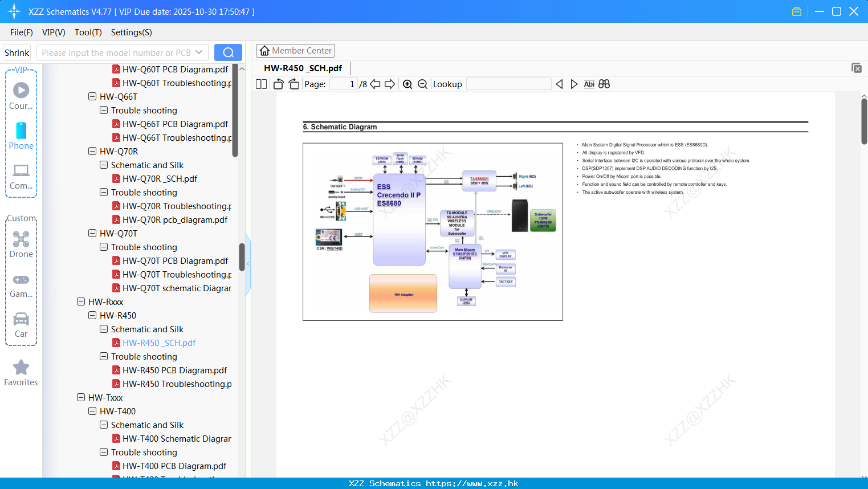Open the File(F) menu
The height and width of the screenshot is (489, 868).
pyautogui.click(x=22, y=32)
